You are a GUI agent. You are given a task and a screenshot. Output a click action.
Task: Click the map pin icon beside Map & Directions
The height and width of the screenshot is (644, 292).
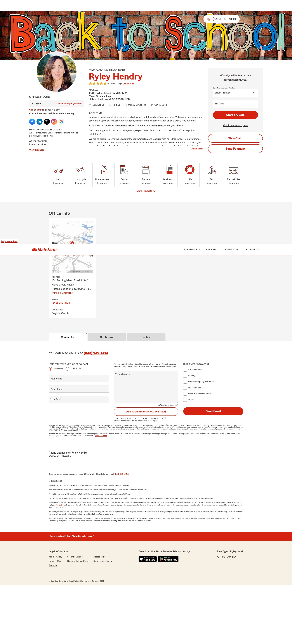pyautogui.click(x=126, y=105)
